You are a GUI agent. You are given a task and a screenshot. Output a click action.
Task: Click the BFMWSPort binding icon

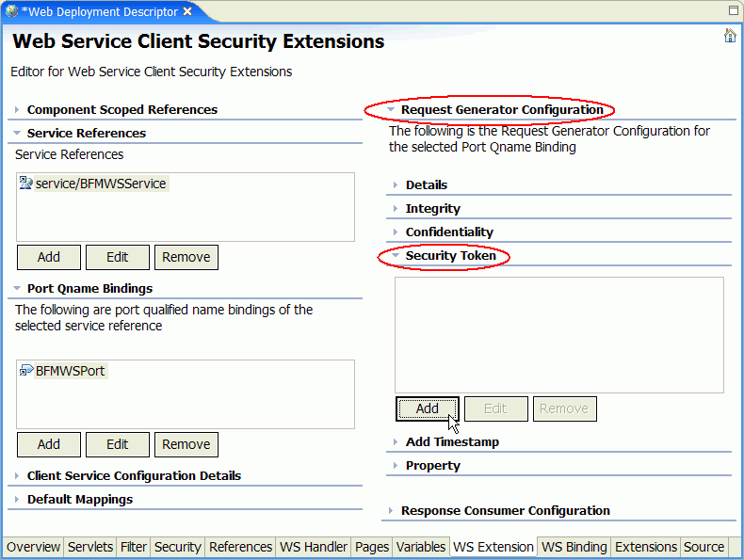tap(25, 370)
